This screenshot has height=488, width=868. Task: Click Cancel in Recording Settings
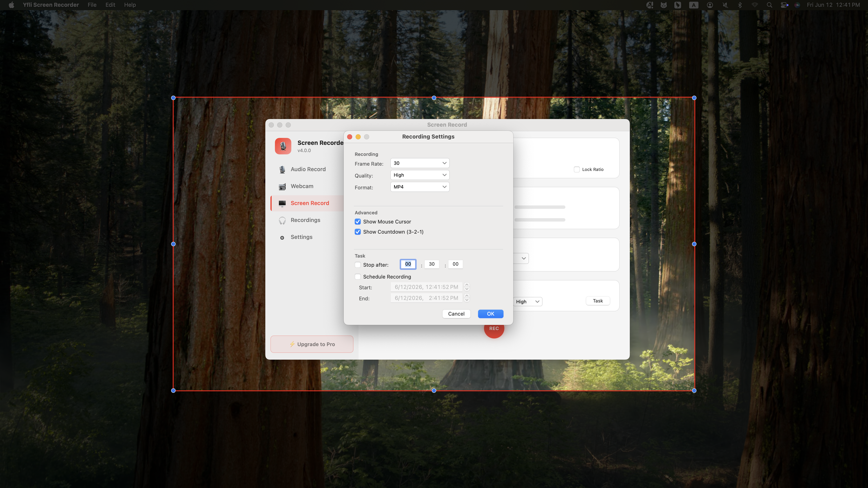point(456,314)
